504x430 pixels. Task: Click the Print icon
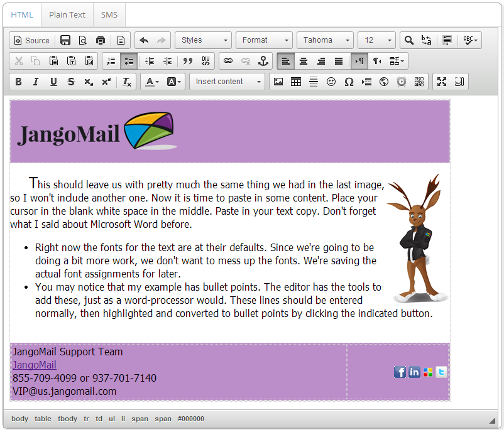(101, 40)
